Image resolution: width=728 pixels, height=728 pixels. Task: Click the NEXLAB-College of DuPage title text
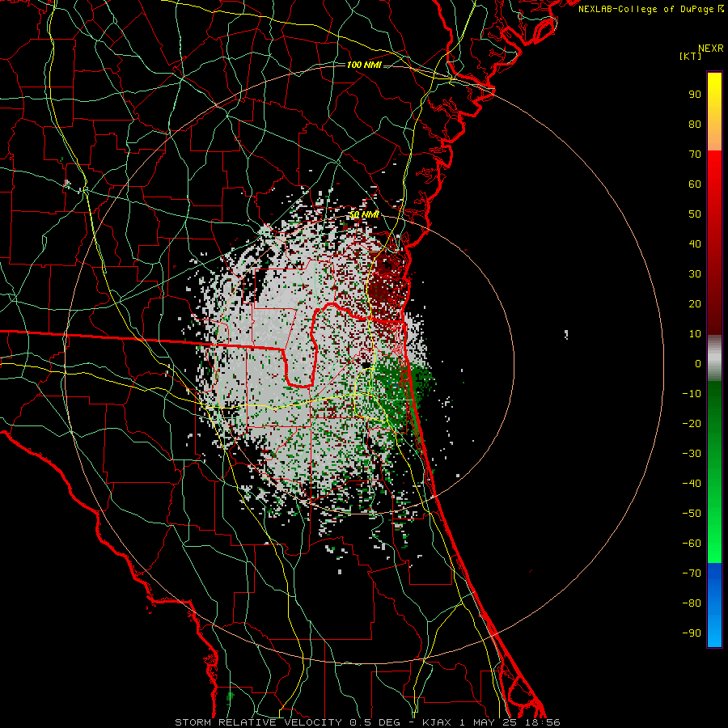coord(651,9)
